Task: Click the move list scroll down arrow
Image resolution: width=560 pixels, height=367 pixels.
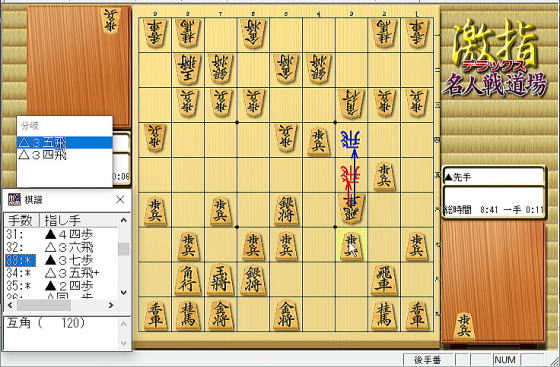Action: pyautogui.click(x=124, y=292)
